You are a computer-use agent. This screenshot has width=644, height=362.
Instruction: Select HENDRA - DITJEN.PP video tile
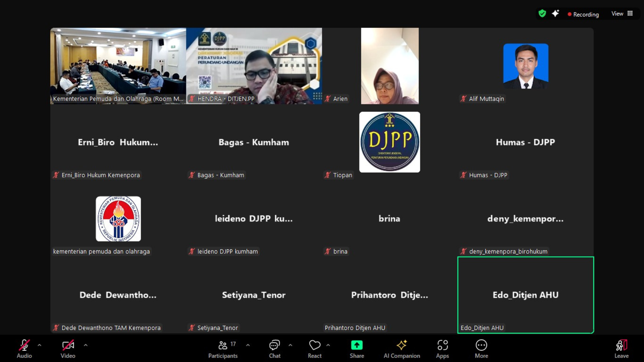pyautogui.click(x=254, y=66)
